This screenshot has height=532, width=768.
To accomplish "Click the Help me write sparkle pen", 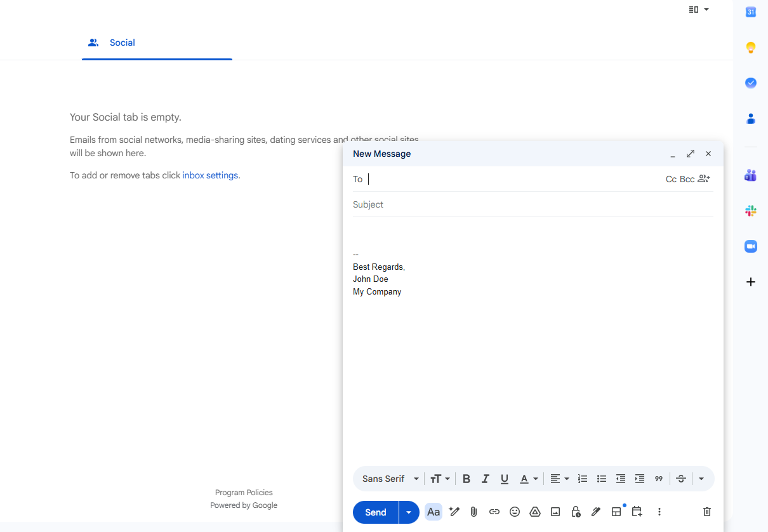I will (454, 512).
